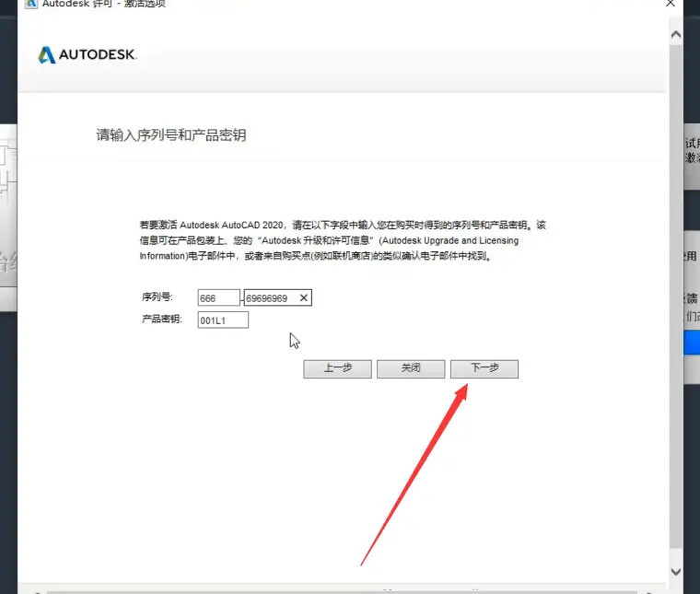The width and height of the screenshot is (700, 594).
Task: Click the scroll down arrow of dialog
Action: click(676, 572)
